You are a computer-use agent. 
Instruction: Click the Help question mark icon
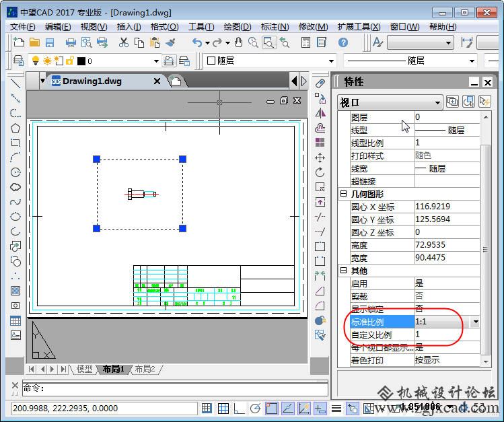click(x=343, y=42)
